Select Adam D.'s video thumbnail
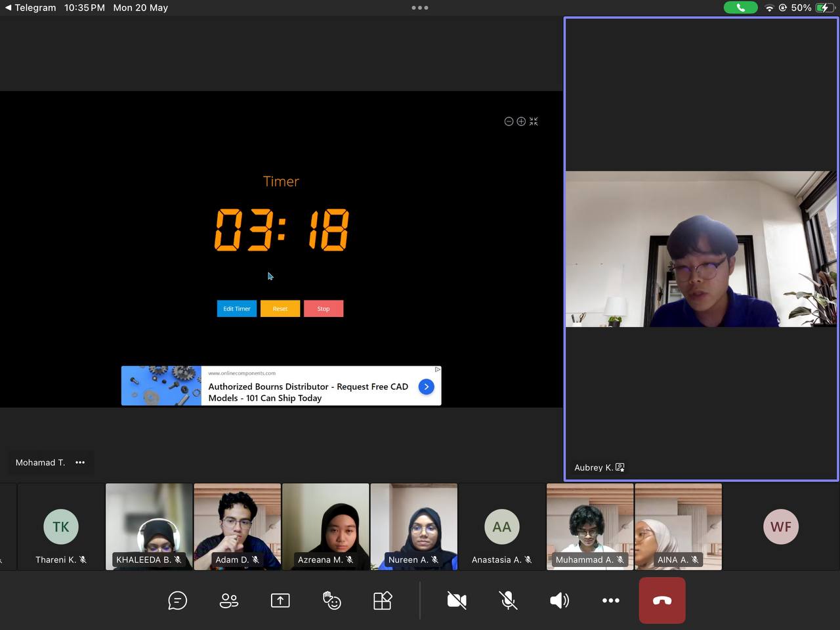This screenshot has height=630, width=840. point(237,526)
